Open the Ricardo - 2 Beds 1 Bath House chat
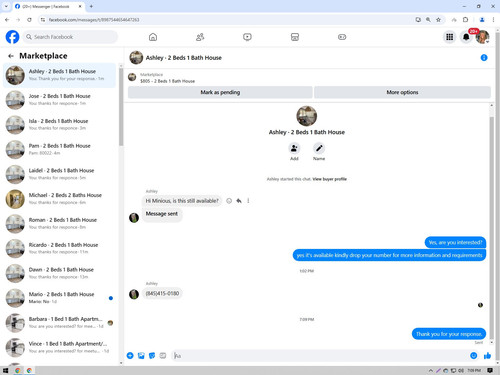The height and width of the screenshot is (375, 500). coord(59,248)
